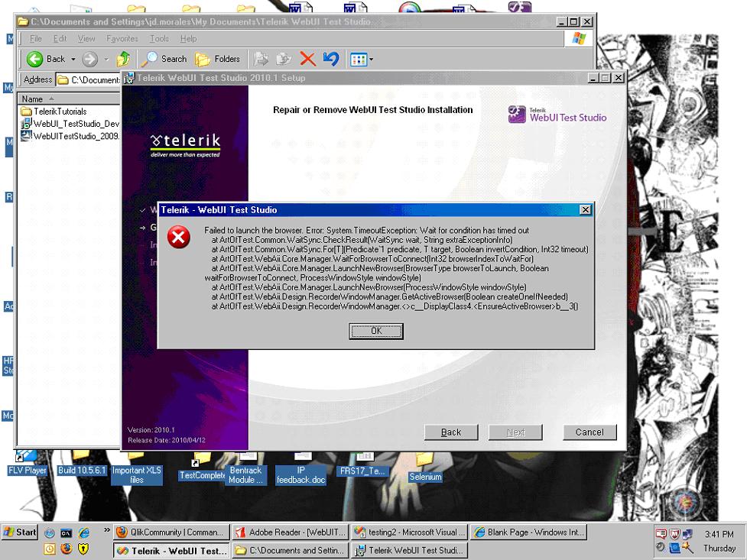Open the FLV Player desktop shortcut

(27, 465)
